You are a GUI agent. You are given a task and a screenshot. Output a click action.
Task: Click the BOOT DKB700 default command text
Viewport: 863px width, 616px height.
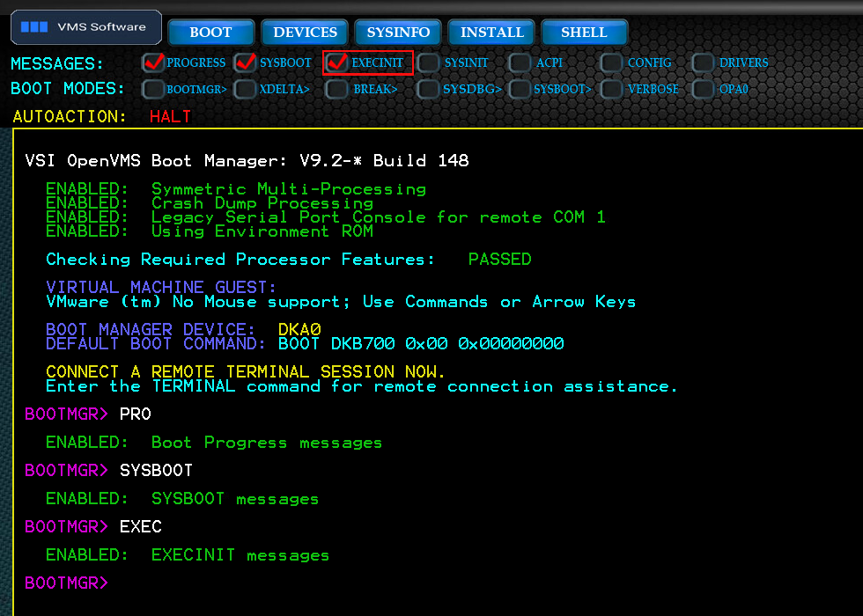point(421,344)
